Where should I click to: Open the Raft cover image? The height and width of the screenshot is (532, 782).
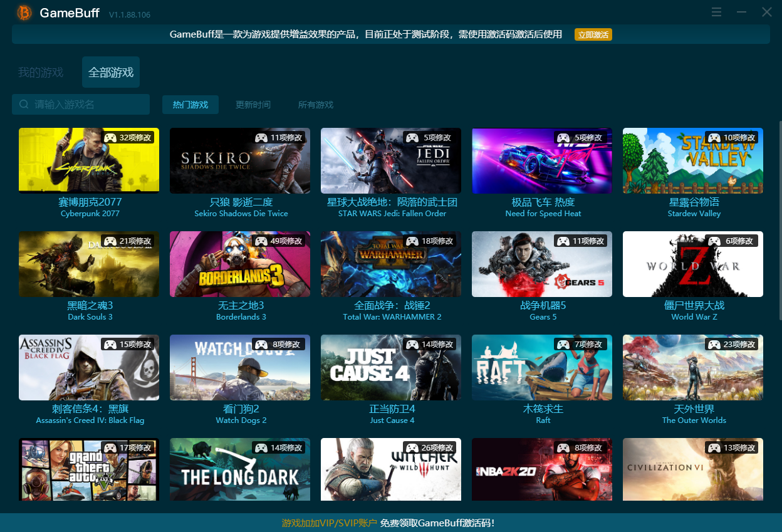(542, 368)
